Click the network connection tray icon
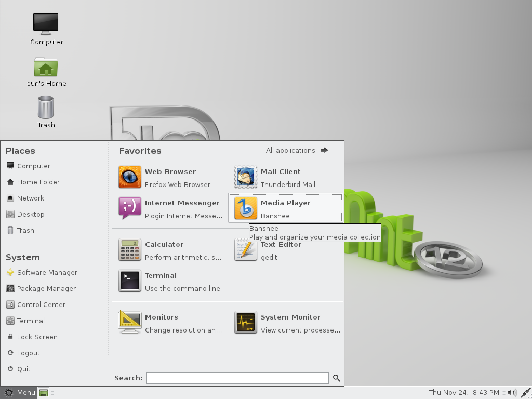Image resolution: width=532 pixels, height=399 pixels. pos(526,393)
